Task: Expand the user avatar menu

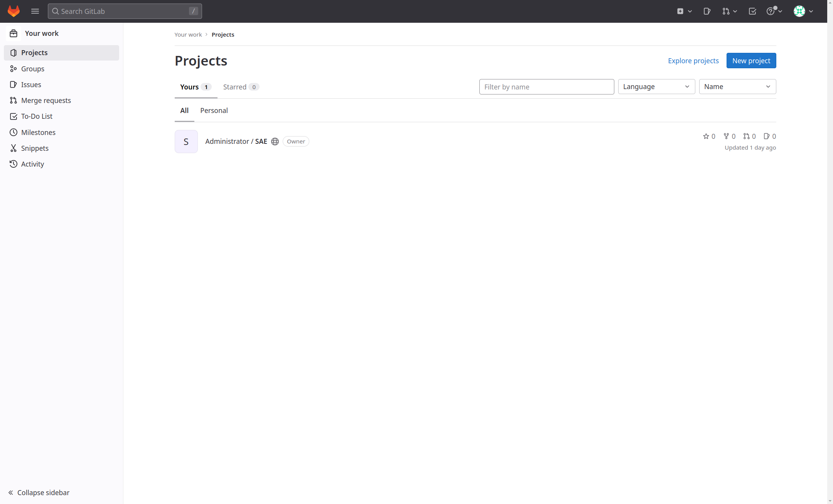Action: pos(804,11)
